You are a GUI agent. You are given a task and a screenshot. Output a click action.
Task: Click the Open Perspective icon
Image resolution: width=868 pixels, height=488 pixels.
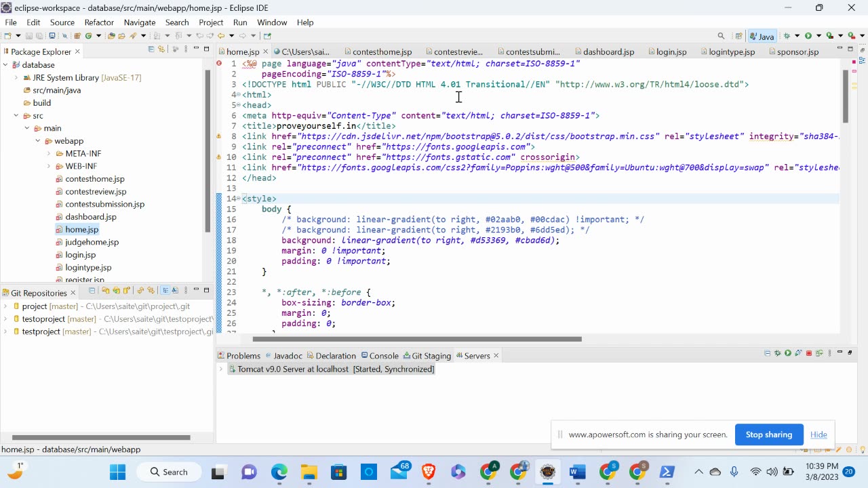(x=739, y=36)
